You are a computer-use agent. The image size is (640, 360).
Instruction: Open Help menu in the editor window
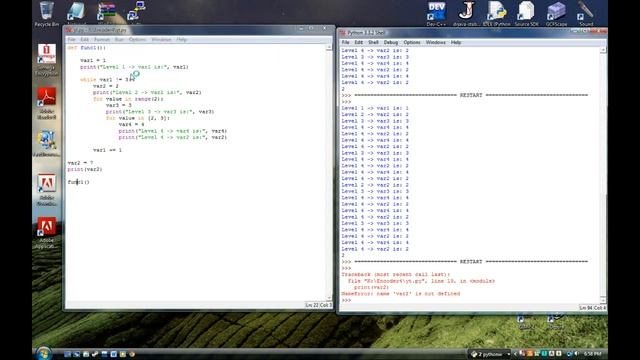pos(182,40)
